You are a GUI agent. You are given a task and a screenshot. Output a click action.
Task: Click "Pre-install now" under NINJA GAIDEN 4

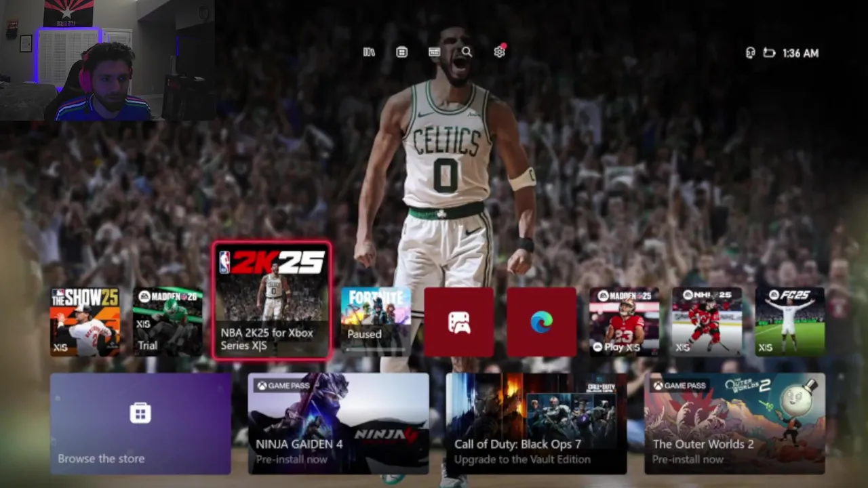[292, 460]
